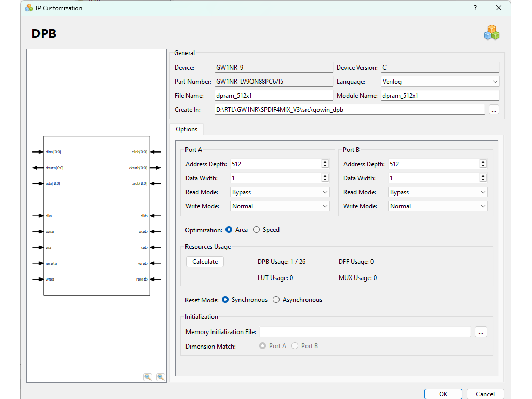Click the OK button

click(x=443, y=394)
